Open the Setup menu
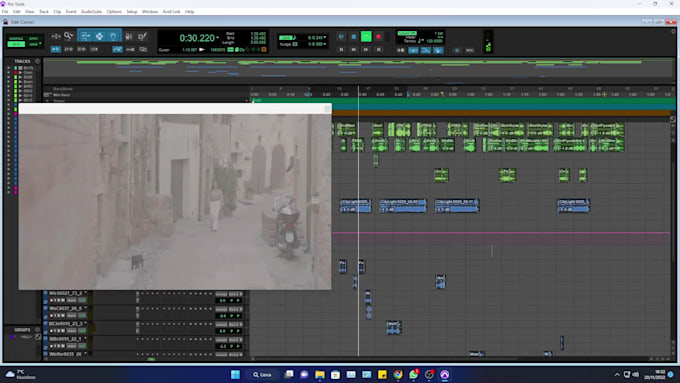680x383 pixels. point(132,12)
